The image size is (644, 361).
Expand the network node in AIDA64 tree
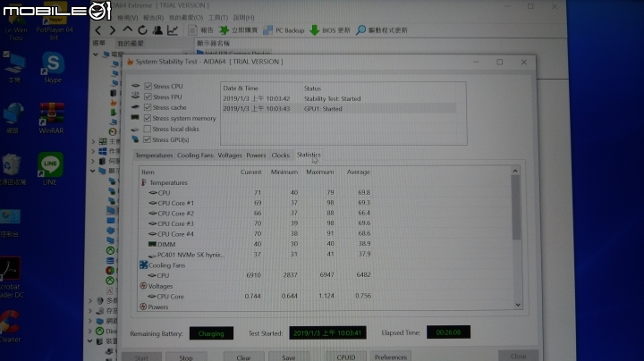click(90, 321)
